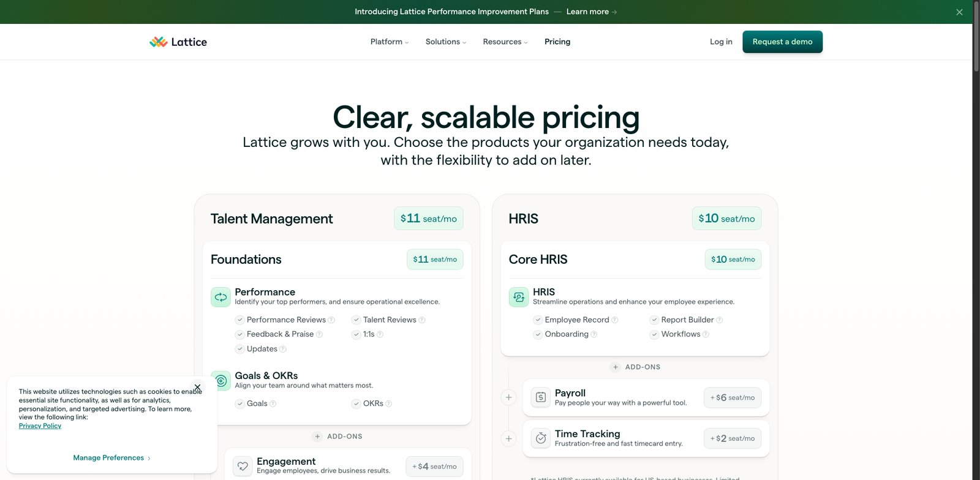
Task: Click Request a demo button
Action: tap(782, 42)
